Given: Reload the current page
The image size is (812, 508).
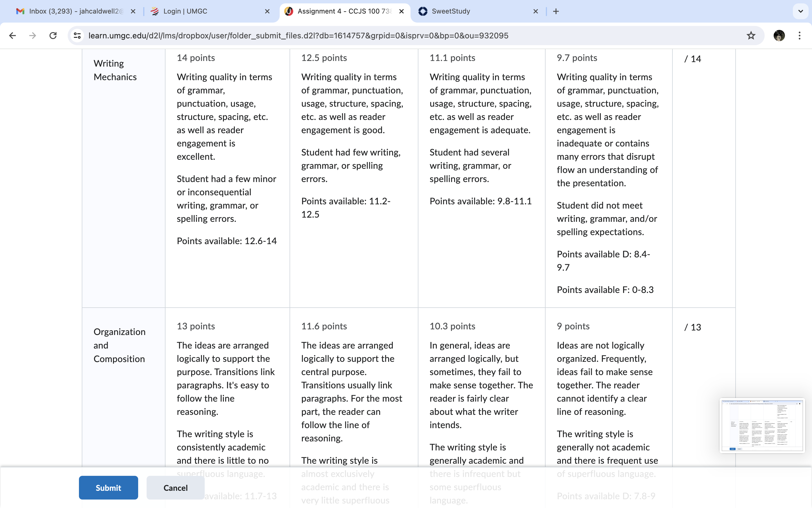Looking at the screenshot, I should [x=53, y=36].
